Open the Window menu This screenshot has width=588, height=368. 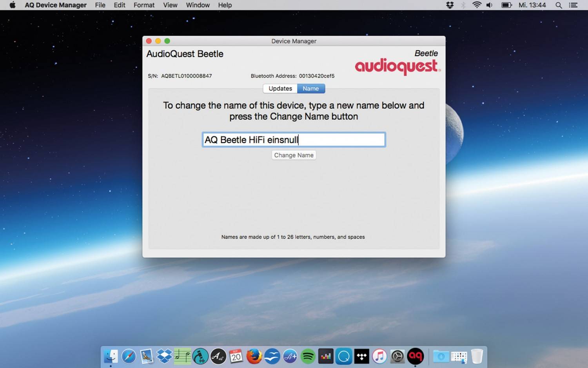pos(198,5)
